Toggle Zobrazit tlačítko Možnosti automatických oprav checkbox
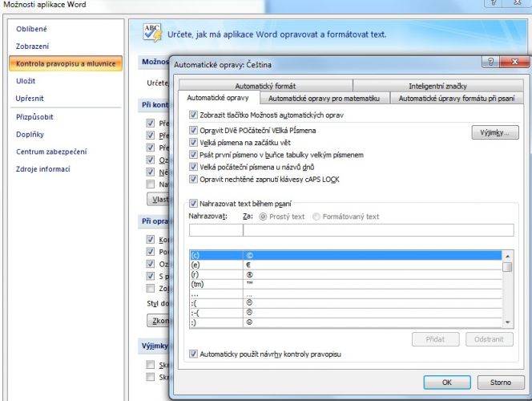 (x=193, y=115)
